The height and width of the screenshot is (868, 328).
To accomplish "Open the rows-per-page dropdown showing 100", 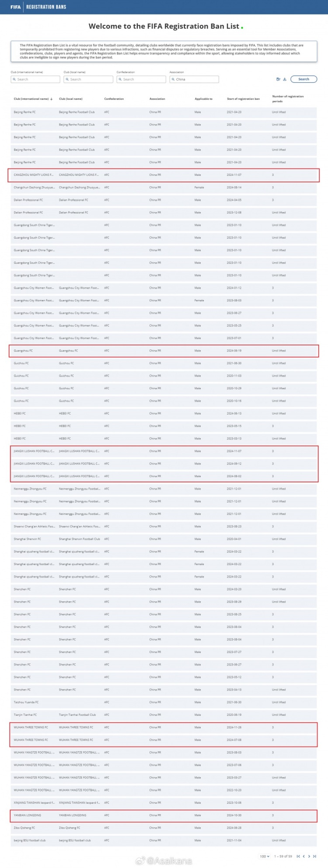I will tap(264, 856).
